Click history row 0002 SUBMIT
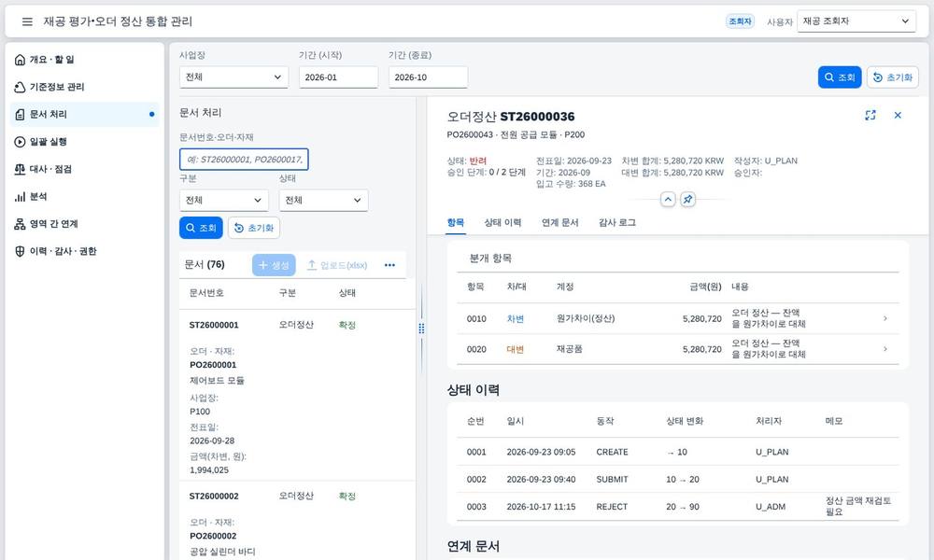The image size is (934, 560). (x=678, y=480)
